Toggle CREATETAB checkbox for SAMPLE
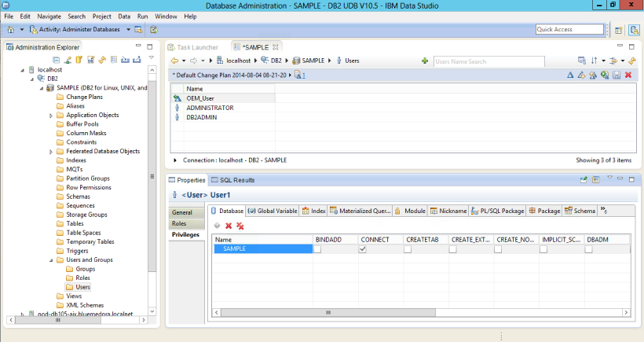Screen dimensions: 644x342 click(408, 249)
